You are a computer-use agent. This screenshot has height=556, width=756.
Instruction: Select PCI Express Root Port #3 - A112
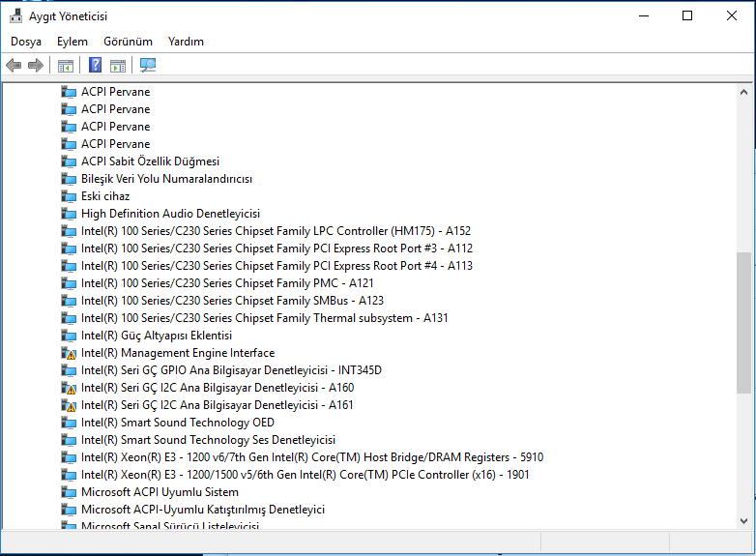click(276, 249)
